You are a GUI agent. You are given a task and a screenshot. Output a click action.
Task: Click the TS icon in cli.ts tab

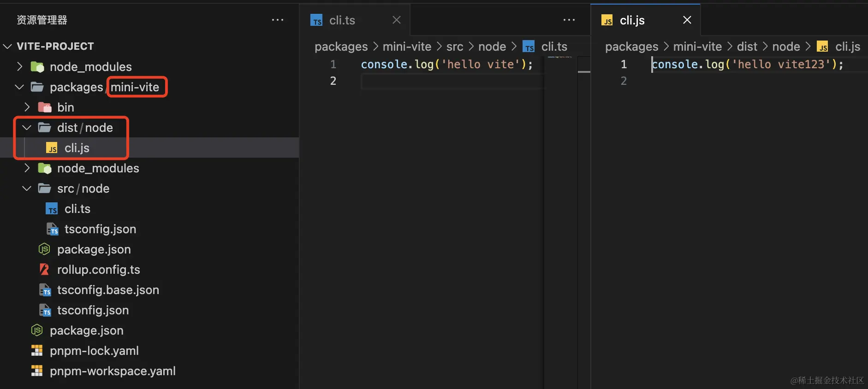click(316, 20)
